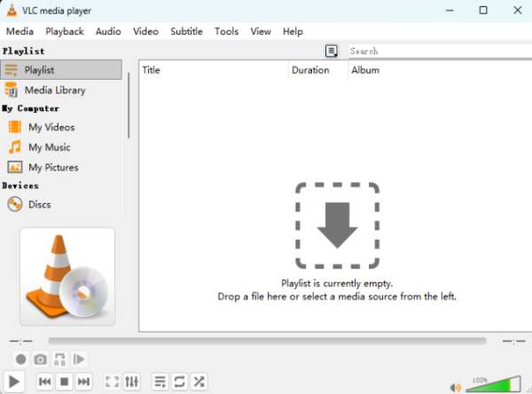Click the VLC cone album art
The image size is (532, 394).
pos(67,277)
